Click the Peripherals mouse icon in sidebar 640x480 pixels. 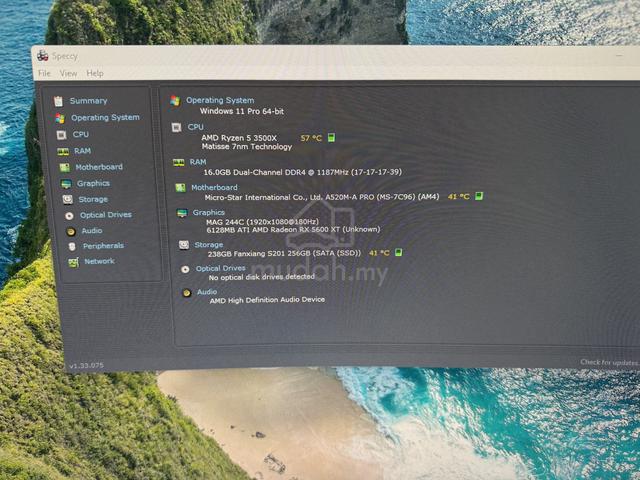(72, 247)
